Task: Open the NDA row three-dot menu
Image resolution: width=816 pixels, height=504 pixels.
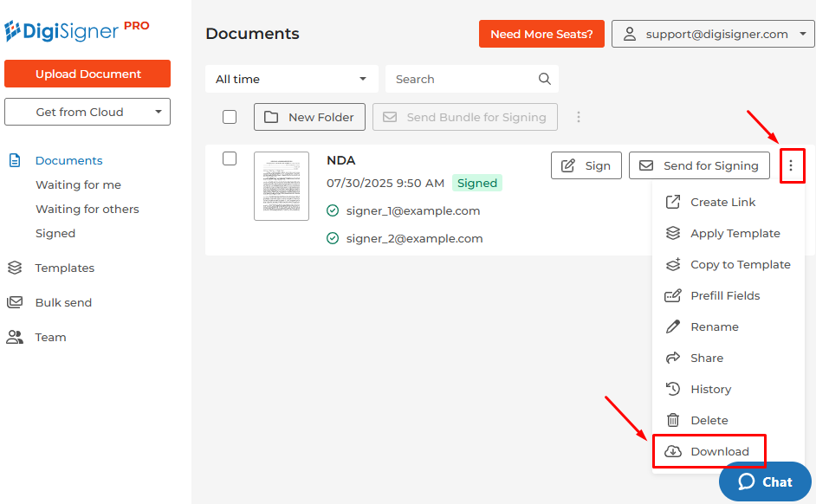Action: [x=791, y=165]
